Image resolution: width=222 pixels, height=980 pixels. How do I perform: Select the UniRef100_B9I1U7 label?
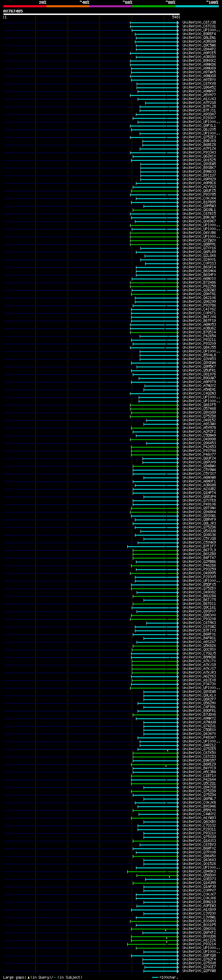tap(199, 175)
